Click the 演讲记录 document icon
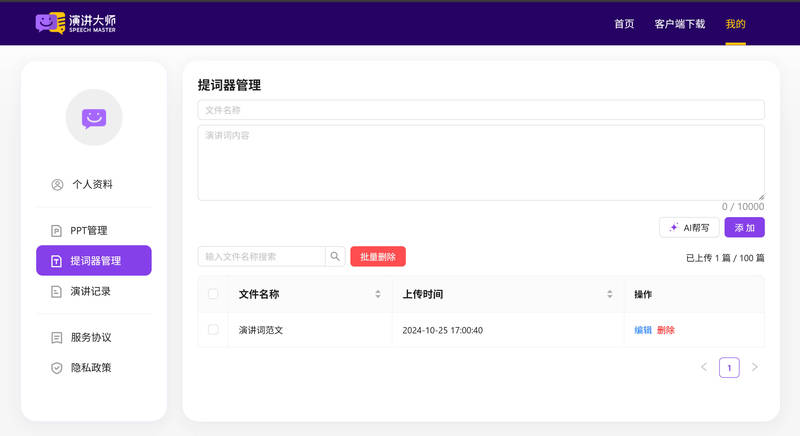 click(x=57, y=292)
